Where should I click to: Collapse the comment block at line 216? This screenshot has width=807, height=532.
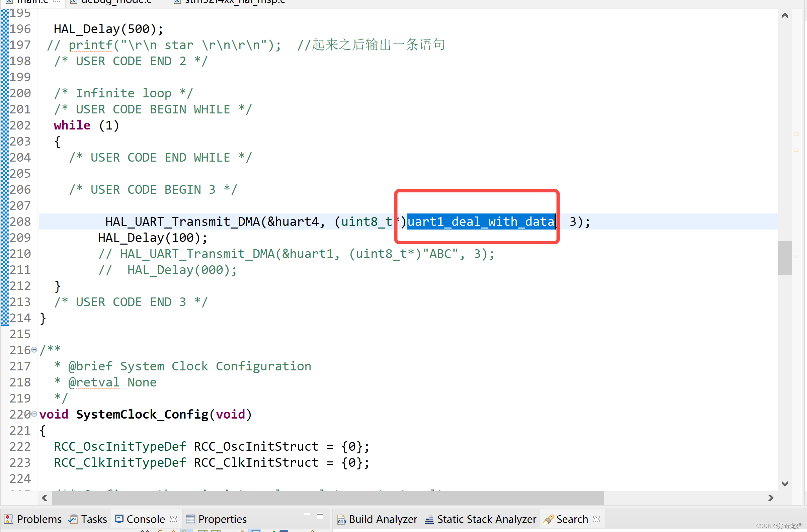tap(34, 350)
